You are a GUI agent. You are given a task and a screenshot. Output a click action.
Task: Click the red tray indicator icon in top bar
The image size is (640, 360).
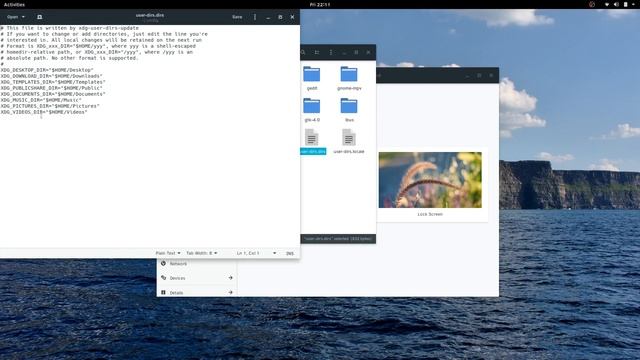[592, 4]
